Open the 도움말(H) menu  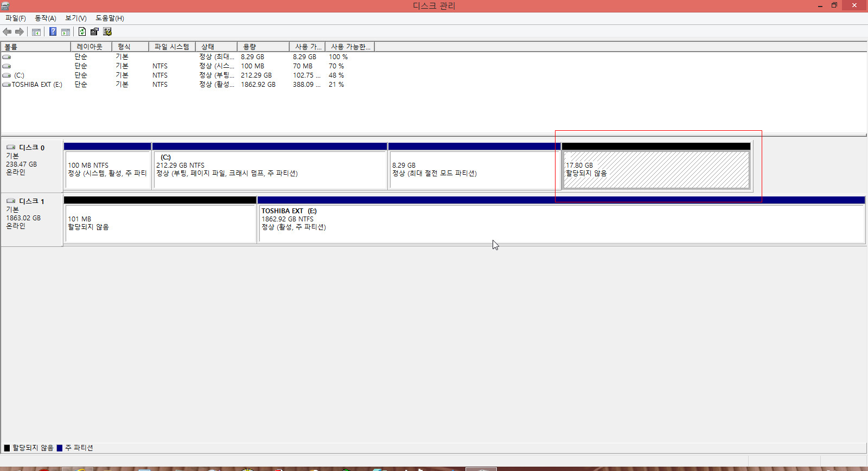point(110,18)
